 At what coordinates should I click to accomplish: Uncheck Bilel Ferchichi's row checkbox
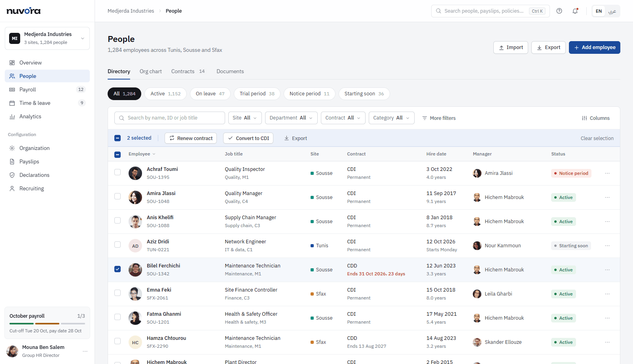(118, 269)
